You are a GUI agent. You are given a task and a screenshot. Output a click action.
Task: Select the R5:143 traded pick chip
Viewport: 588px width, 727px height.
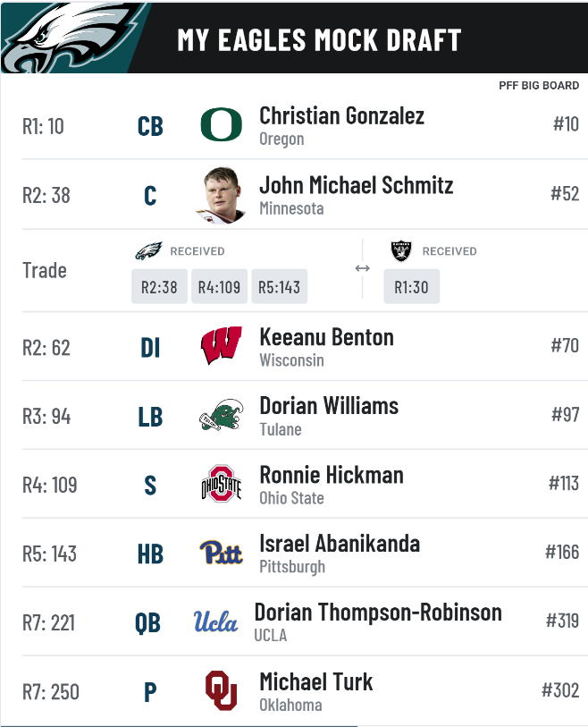[x=279, y=287]
